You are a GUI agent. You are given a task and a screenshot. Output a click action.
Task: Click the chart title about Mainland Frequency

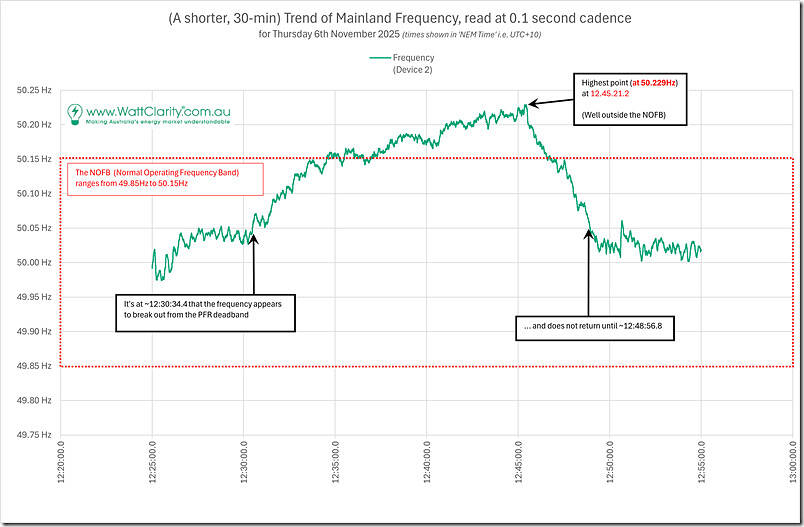coord(401,18)
